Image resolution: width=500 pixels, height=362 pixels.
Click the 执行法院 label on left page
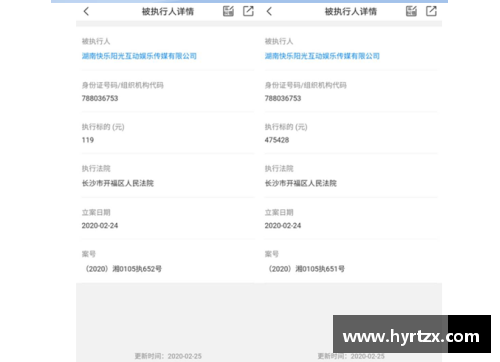[x=96, y=169]
